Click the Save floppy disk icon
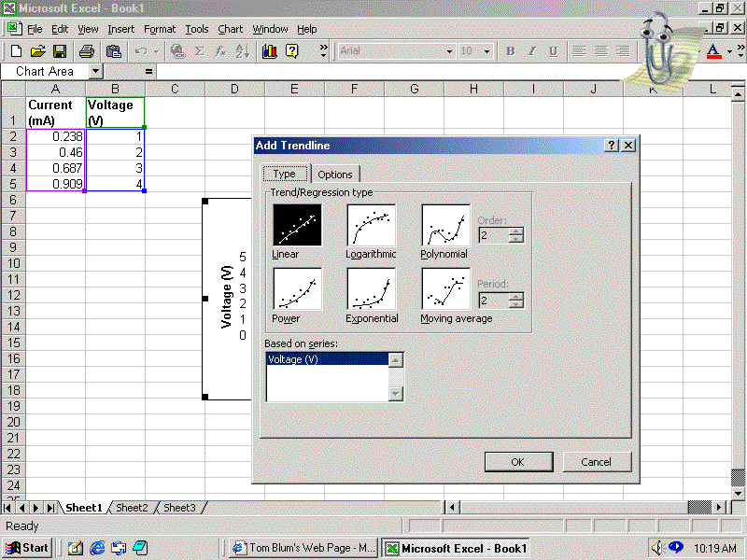 [60, 51]
